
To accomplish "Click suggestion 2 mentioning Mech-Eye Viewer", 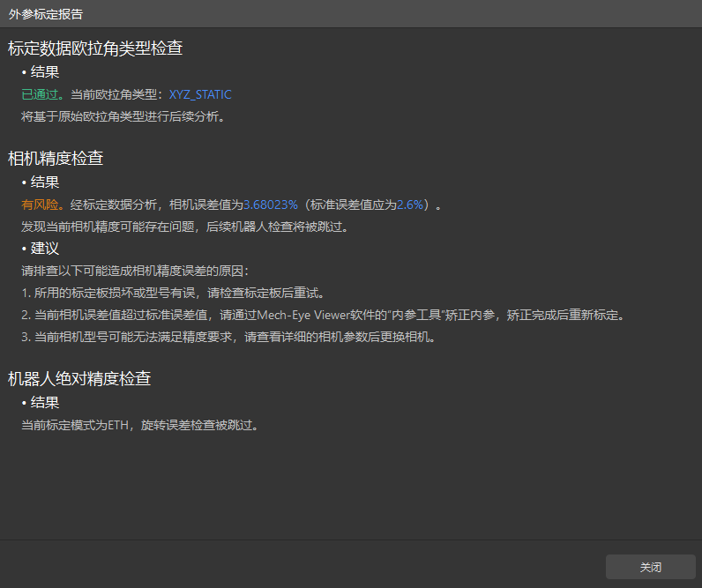I will tap(323, 315).
